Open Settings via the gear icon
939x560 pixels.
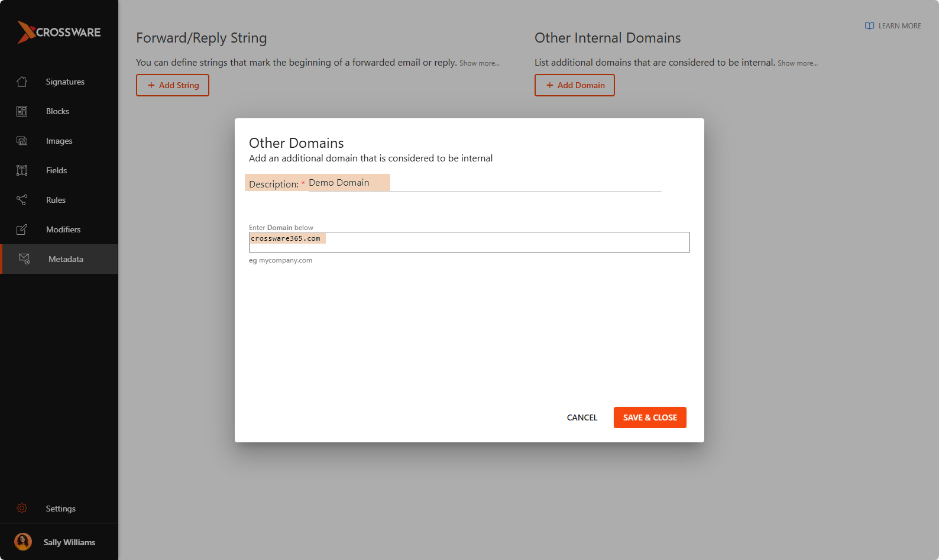point(22,509)
